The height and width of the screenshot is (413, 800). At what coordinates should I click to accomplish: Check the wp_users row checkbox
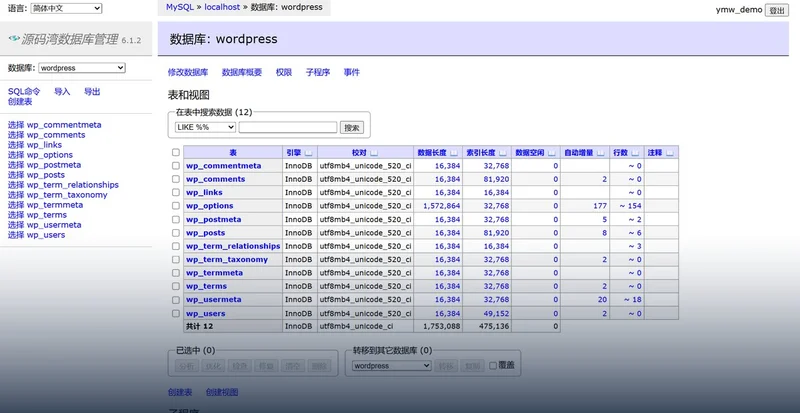[x=176, y=313]
